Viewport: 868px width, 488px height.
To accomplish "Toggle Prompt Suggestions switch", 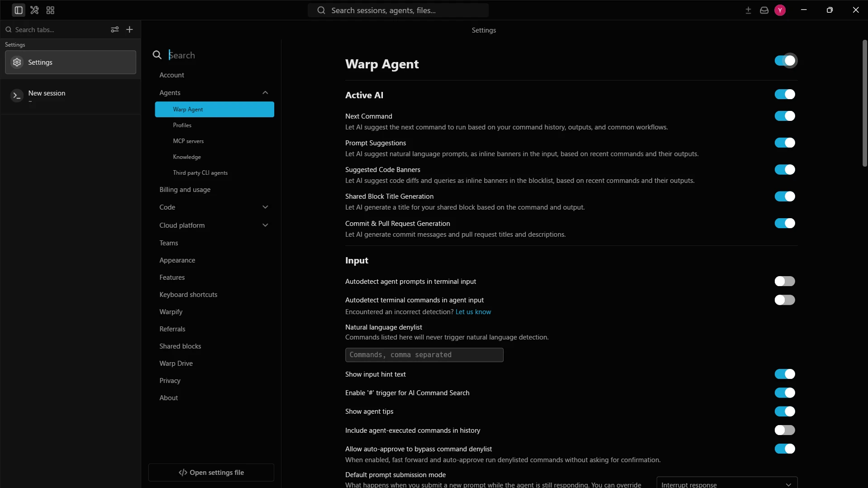I will point(785,143).
